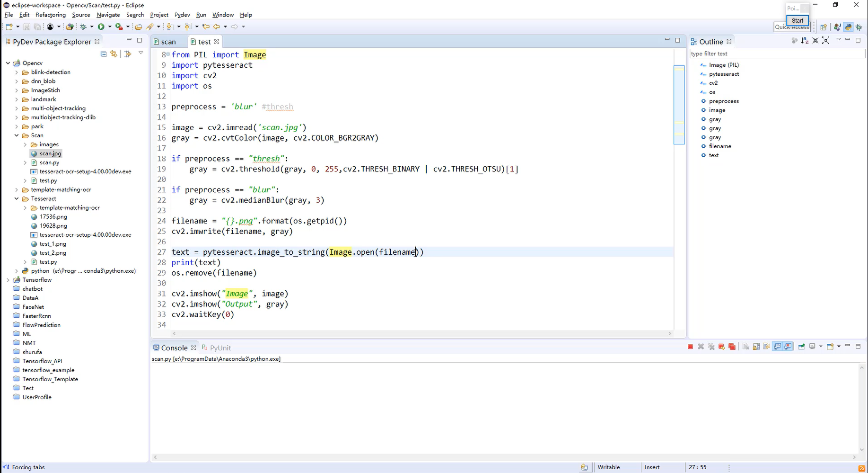868x473 pixels.
Task: Switch to the PyDev perspective python icon
Action: tap(848, 27)
